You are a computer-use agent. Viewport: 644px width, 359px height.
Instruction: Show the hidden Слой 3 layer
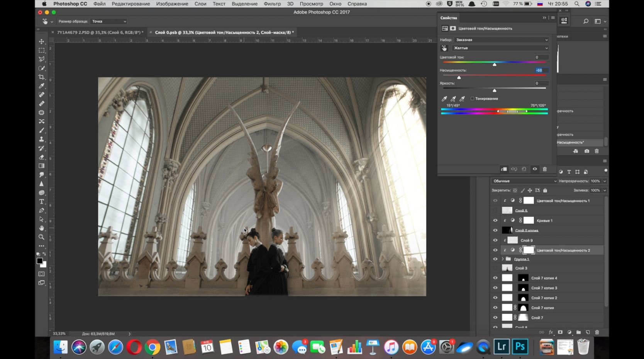pyautogui.click(x=495, y=268)
